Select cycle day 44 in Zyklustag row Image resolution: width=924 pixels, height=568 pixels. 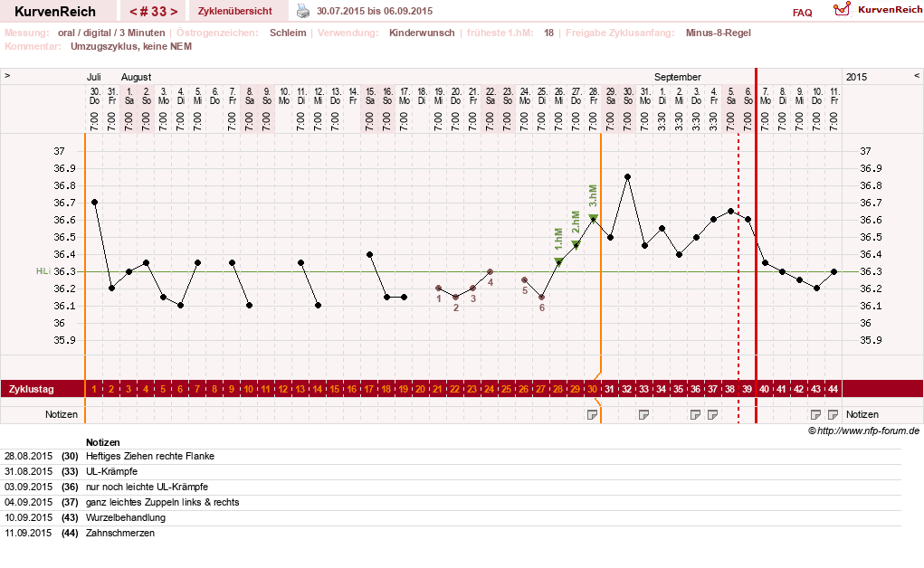[833, 389]
